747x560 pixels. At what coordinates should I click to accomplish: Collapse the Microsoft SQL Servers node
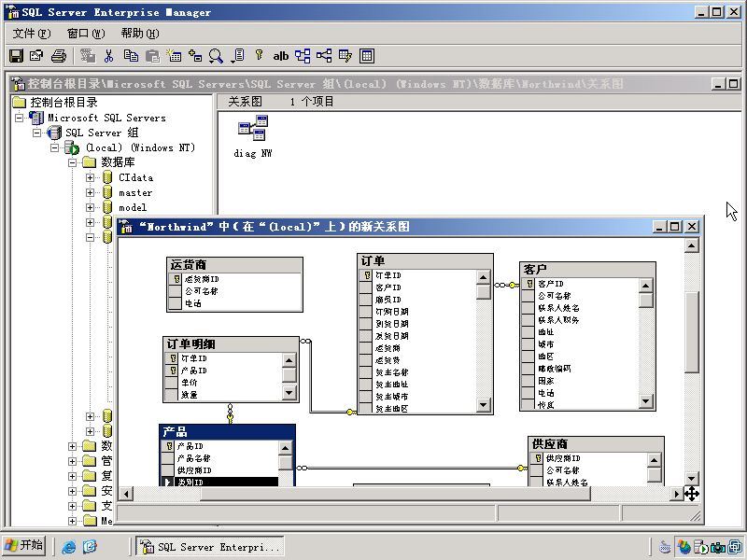pos(19,118)
